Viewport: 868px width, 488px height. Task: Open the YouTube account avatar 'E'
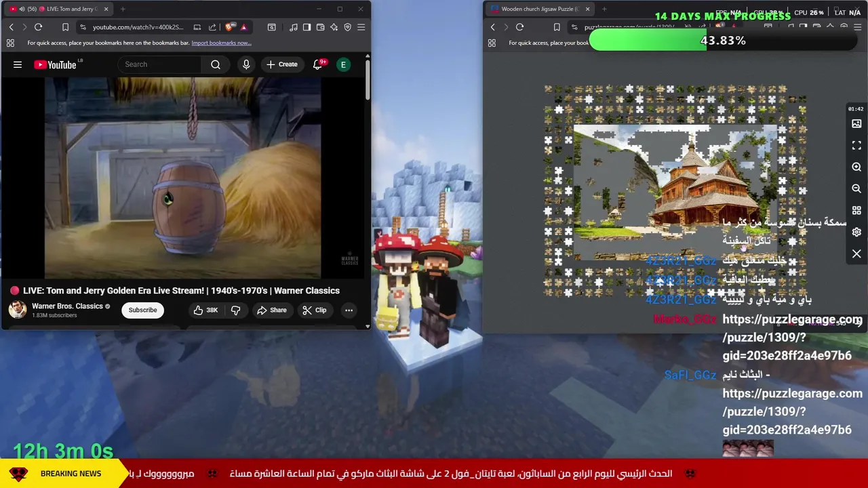tap(343, 64)
